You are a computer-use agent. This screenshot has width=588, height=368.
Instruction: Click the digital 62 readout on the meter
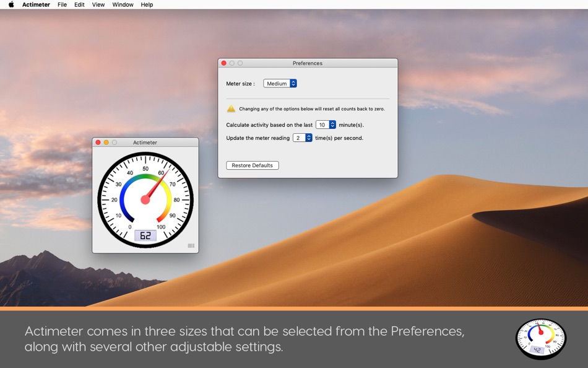pyautogui.click(x=145, y=235)
